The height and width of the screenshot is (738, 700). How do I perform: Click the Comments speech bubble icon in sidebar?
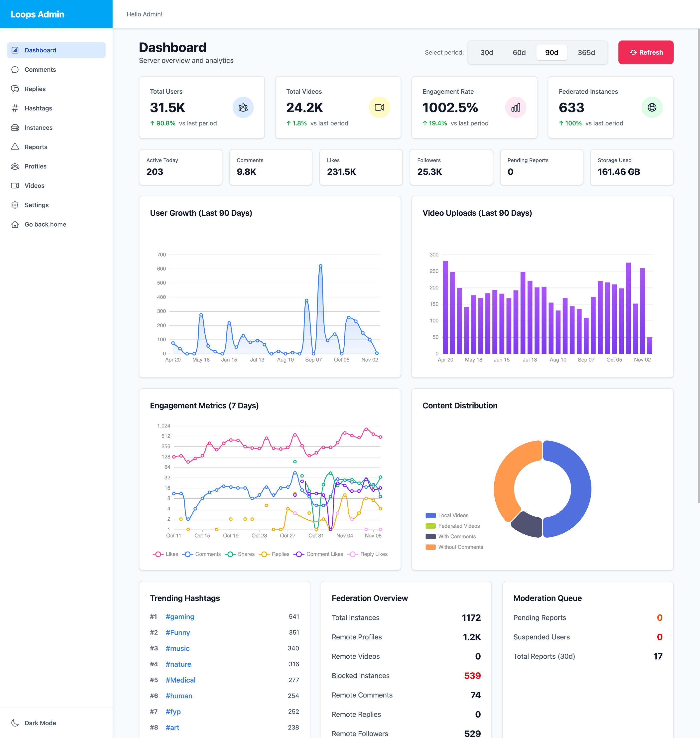(15, 70)
